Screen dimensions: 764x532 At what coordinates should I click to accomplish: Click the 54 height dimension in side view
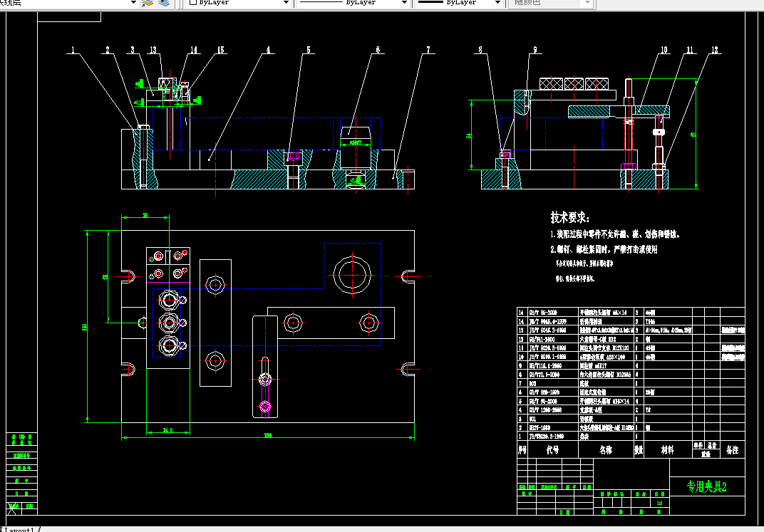pos(469,135)
